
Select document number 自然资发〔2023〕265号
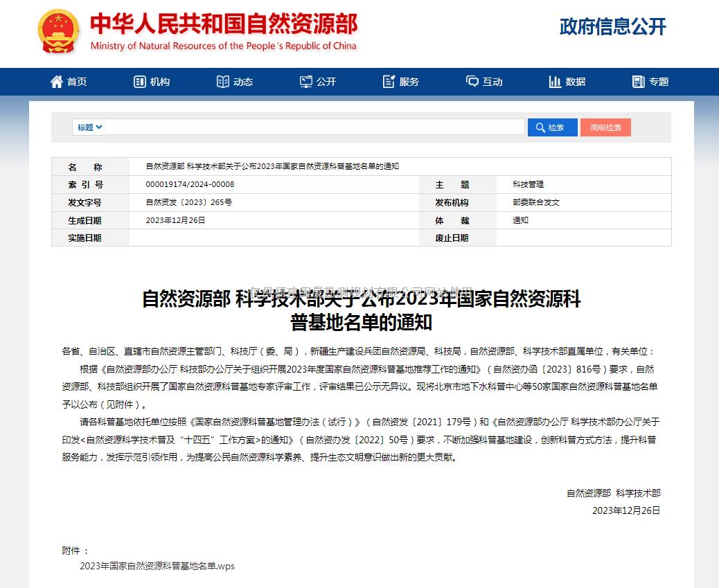tap(189, 202)
